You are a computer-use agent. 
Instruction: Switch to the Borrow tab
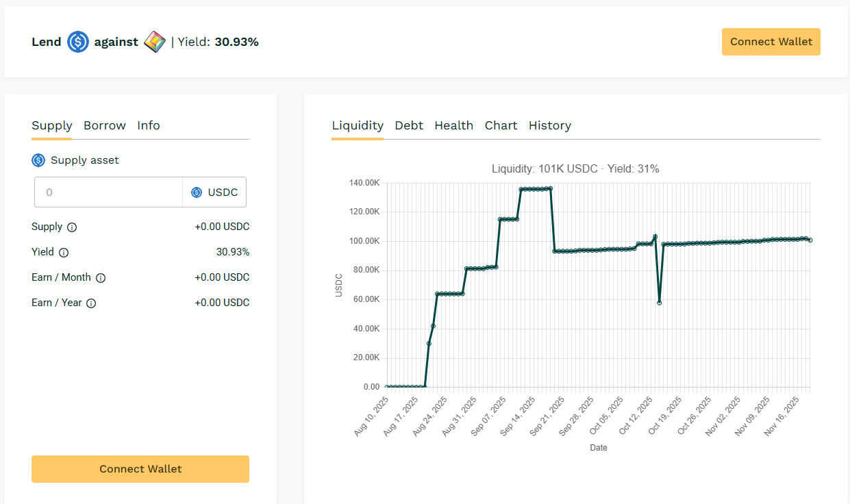(x=105, y=125)
